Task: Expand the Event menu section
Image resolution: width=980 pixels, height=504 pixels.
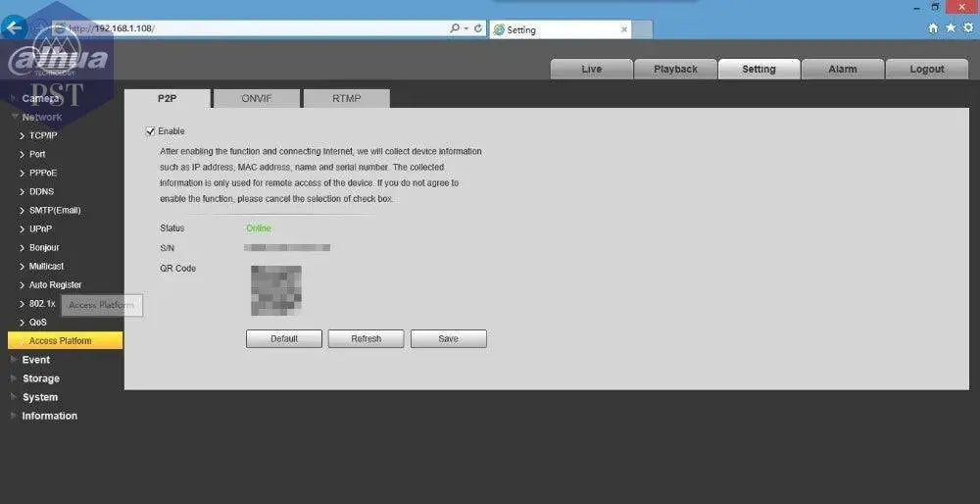Action: [36, 360]
